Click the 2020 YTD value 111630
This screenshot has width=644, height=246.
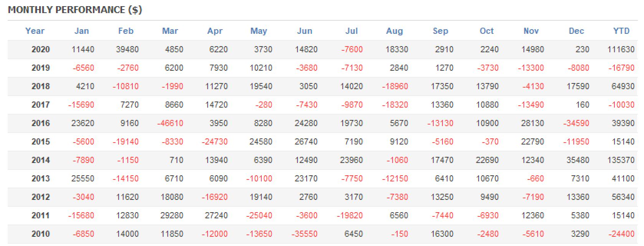(621, 50)
